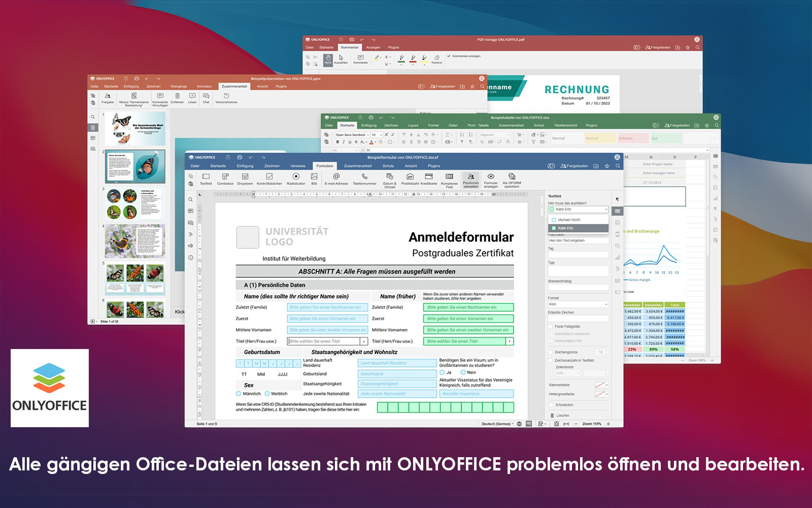812x508 pixels.
Task: Open the Rahmenfarbe color picker
Action: (x=601, y=385)
